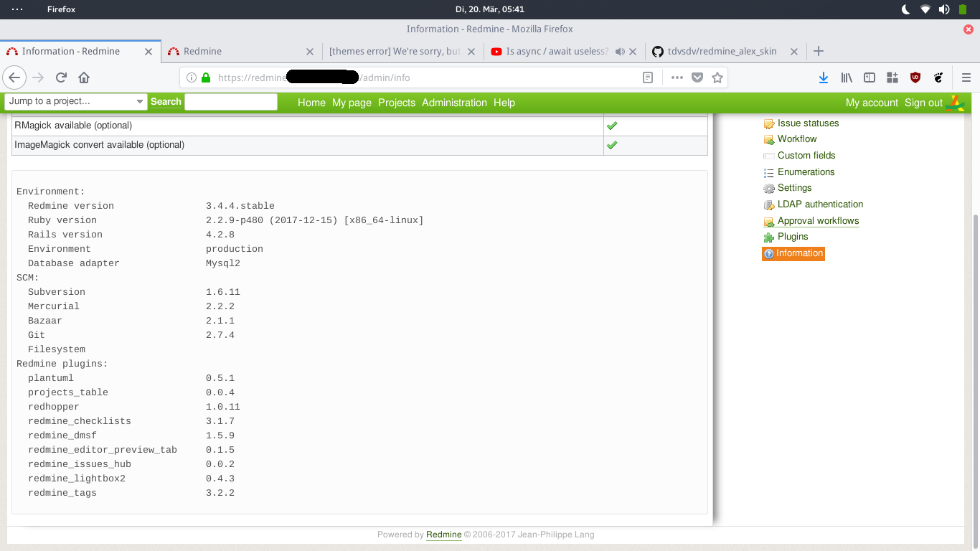Open Issue statuses in admin sidebar

click(808, 123)
